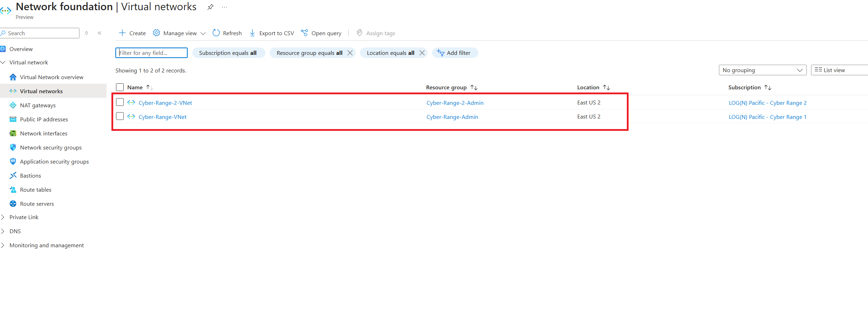Click the Cyber-Range-VNet row vnet icon
This screenshot has width=868, height=319.
tap(131, 116)
